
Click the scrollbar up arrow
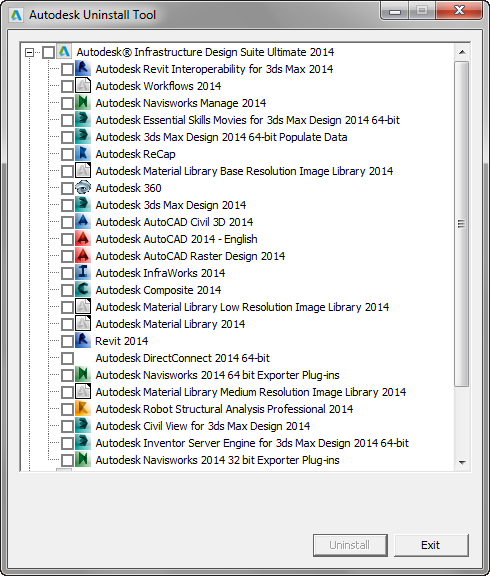click(x=462, y=52)
